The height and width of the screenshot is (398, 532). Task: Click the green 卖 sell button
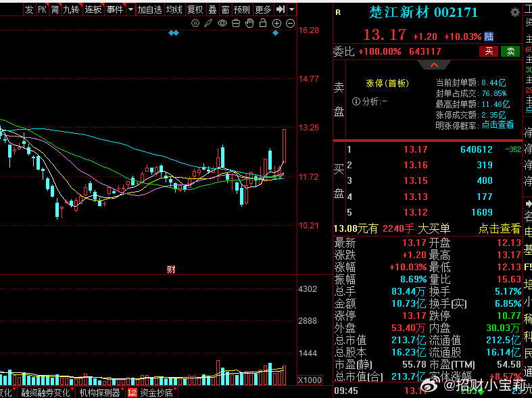pyautogui.click(x=510, y=51)
